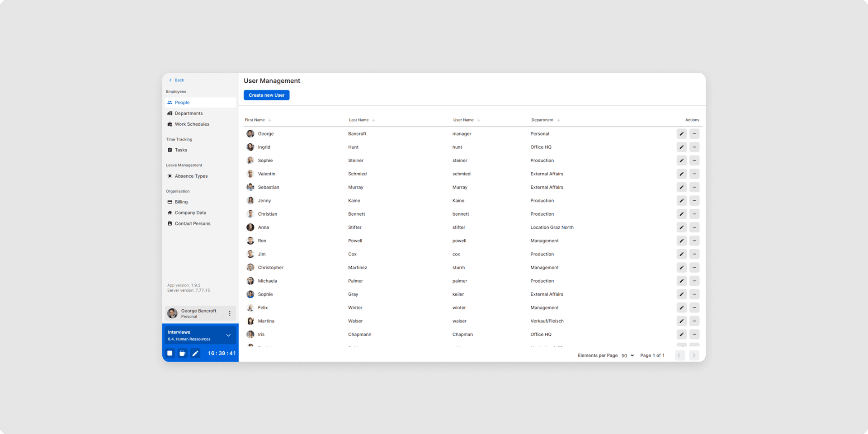
Task: Click the Create new User button
Action: (266, 95)
